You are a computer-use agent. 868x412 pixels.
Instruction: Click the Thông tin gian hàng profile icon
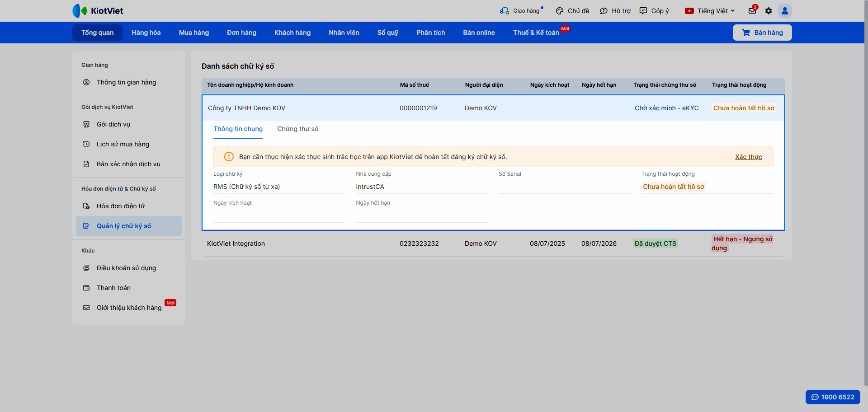pyautogui.click(x=86, y=82)
